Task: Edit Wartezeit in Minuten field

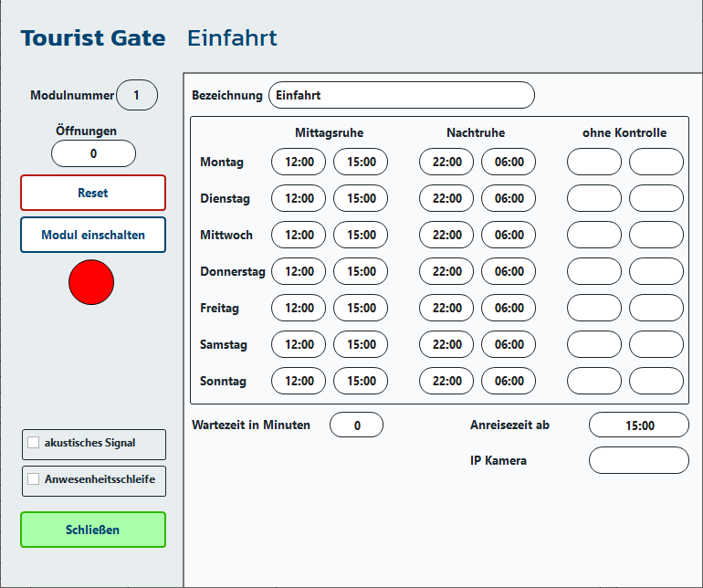Action: (356, 425)
